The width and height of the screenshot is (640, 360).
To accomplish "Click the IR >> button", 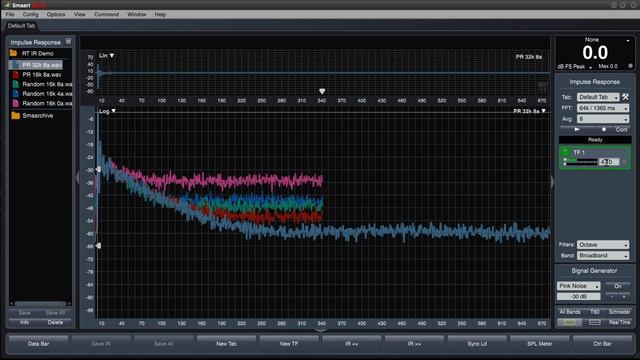I will (x=414, y=344).
